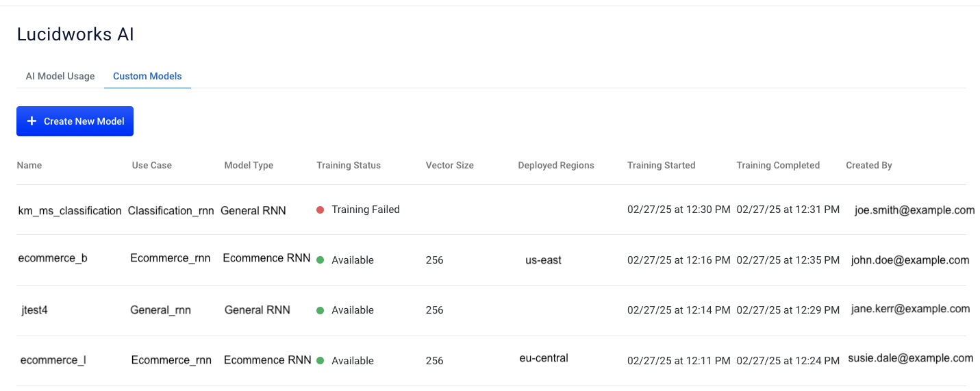Click creator john.doe@example.com

[x=910, y=260]
